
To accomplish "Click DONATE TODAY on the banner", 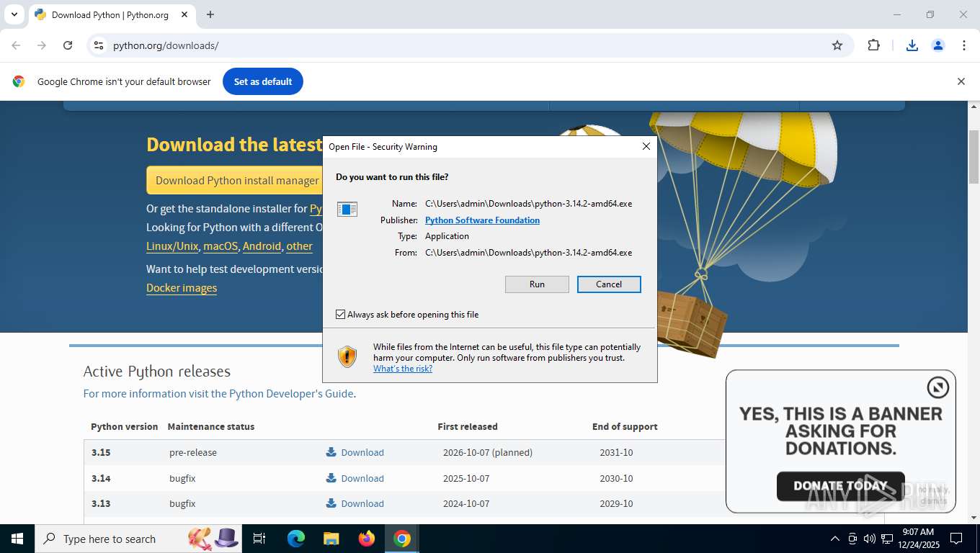I will pos(840,486).
